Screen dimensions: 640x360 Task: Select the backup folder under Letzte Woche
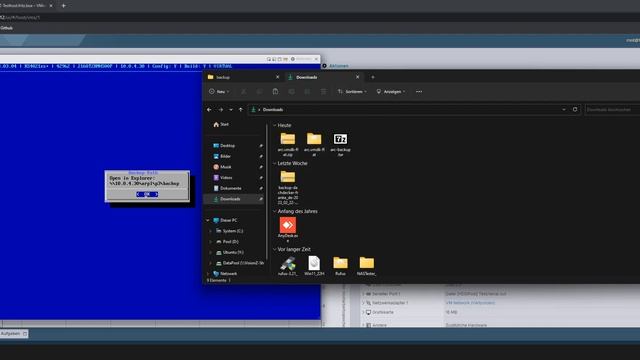[288, 187]
